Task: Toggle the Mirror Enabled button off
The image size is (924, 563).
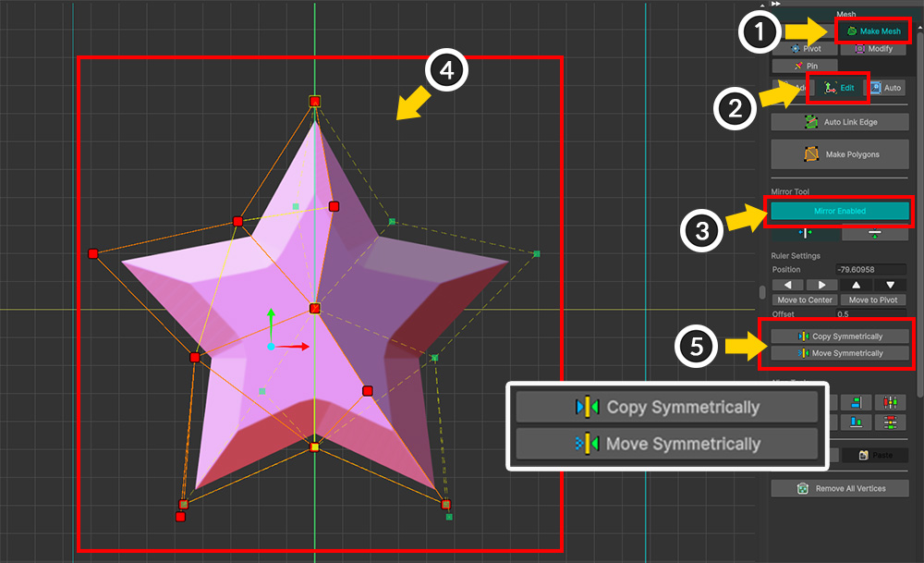Action: coord(840,211)
